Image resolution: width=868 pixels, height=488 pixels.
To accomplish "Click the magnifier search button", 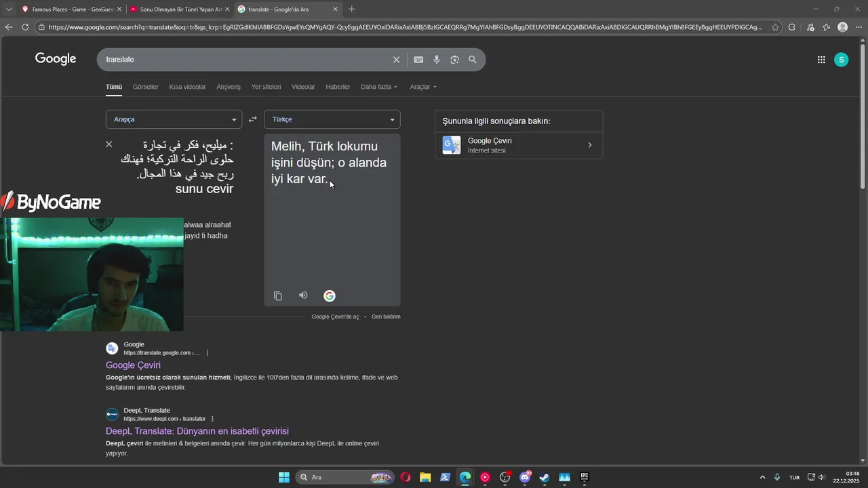I will [x=473, y=60].
